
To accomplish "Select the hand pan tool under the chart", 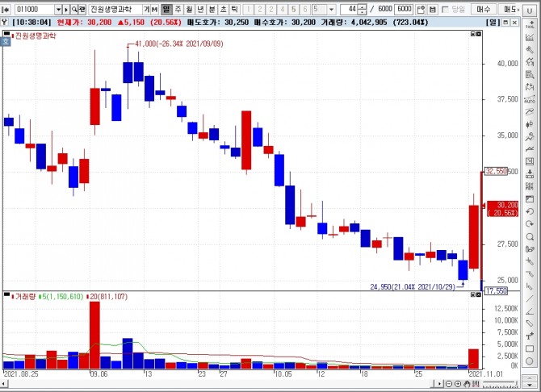I will tap(467, 384).
